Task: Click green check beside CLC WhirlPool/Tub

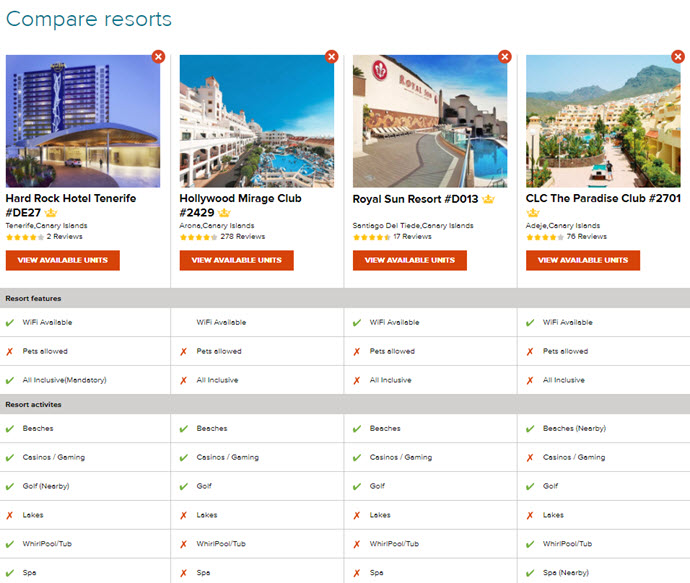Action: [x=530, y=544]
